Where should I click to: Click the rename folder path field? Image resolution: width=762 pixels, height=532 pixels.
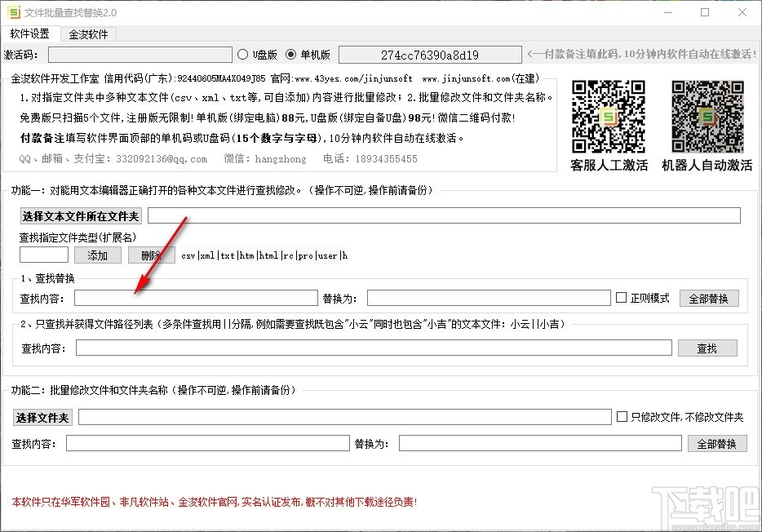(344, 417)
